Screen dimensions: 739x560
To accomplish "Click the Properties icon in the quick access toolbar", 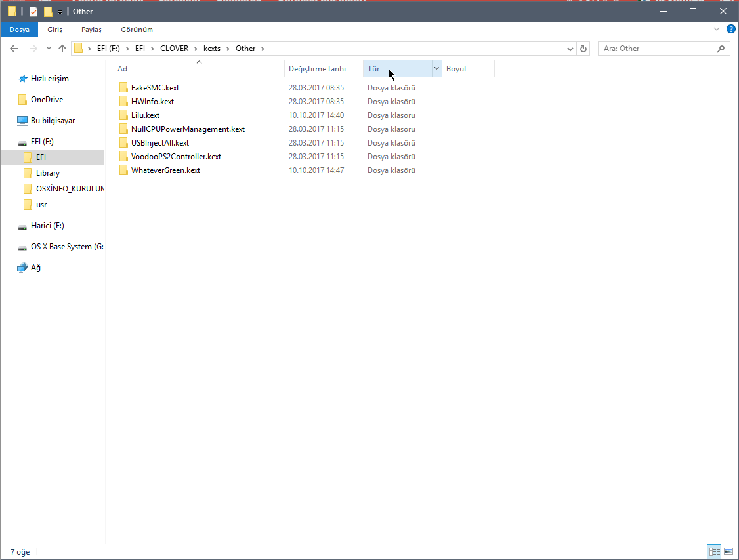I will point(33,12).
